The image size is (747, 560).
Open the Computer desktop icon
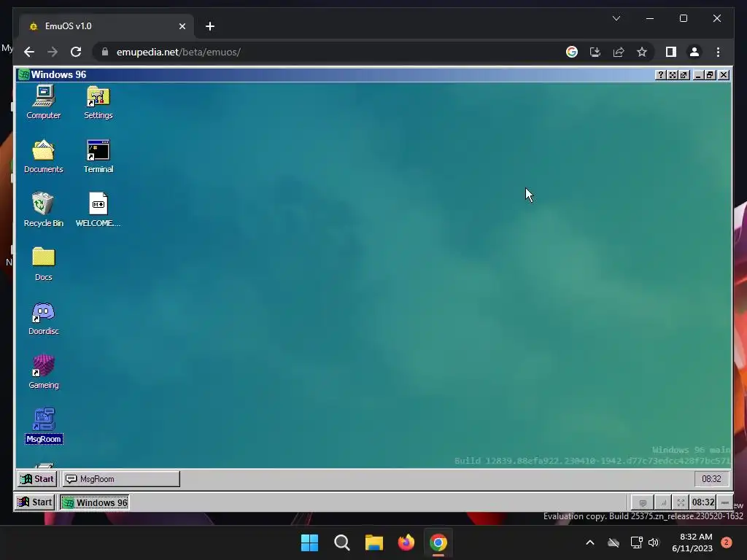click(43, 102)
